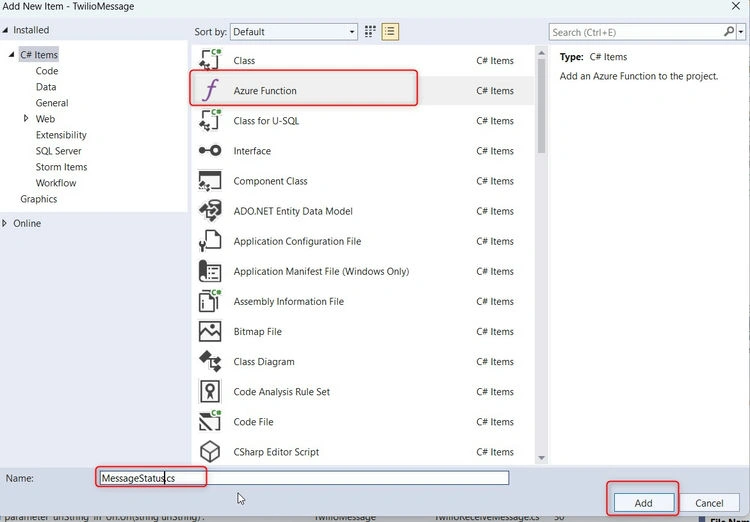Select the C# Items category label
Image resolution: width=750 pixels, height=522 pixels.
coord(39,55)
